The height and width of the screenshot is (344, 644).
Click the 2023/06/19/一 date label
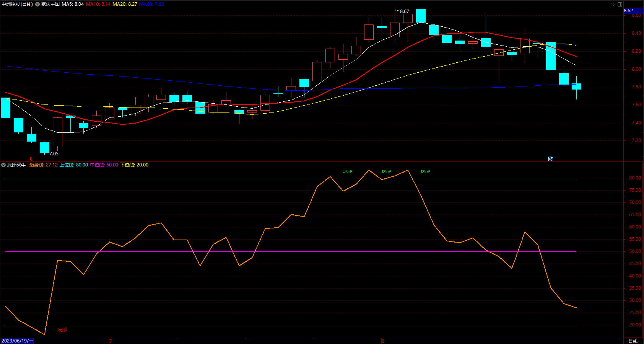(x=17, y=341)
